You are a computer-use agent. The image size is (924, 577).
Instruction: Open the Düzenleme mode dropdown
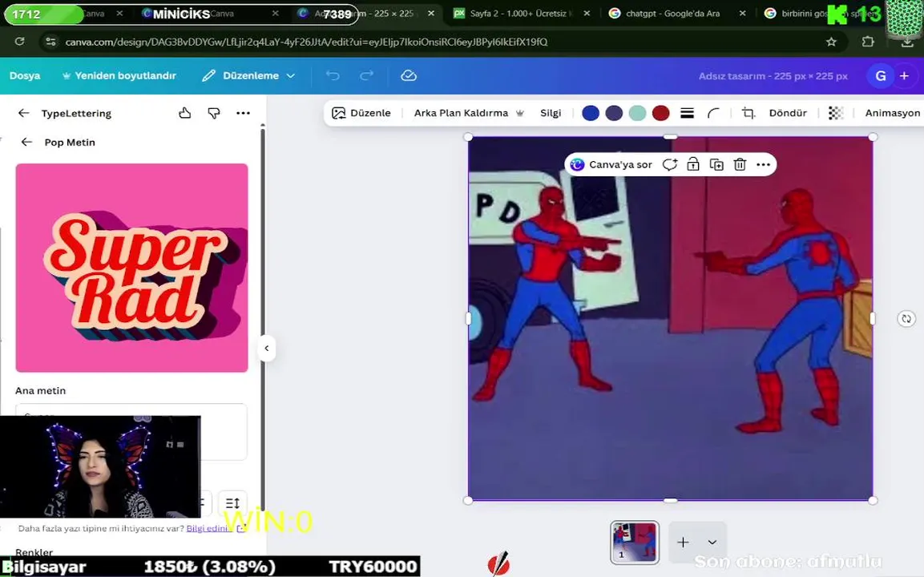pos(248,75)
